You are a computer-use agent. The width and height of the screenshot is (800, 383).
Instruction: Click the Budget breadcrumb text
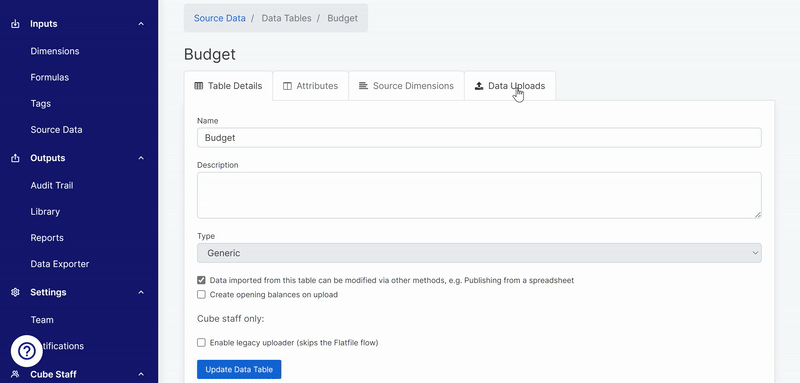click(x=342, y=18)
